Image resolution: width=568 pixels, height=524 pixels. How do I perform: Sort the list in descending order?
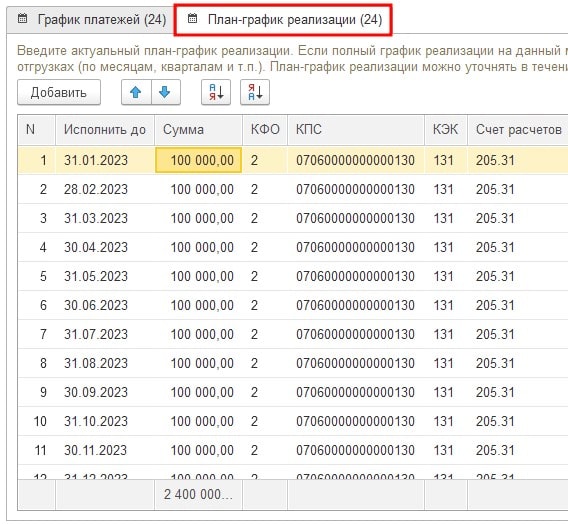(255, 92)
